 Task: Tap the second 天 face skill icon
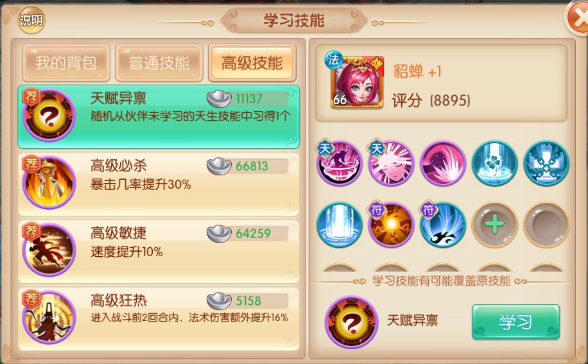(x=391, y=164)
